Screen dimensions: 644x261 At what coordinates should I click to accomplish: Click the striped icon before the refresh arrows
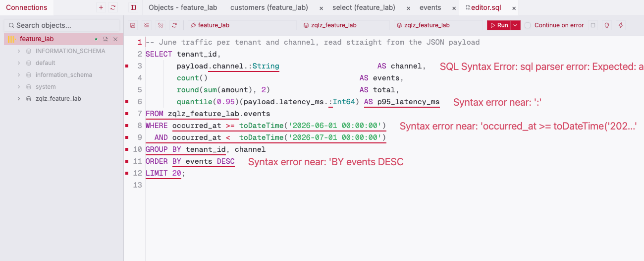point(161,25)
